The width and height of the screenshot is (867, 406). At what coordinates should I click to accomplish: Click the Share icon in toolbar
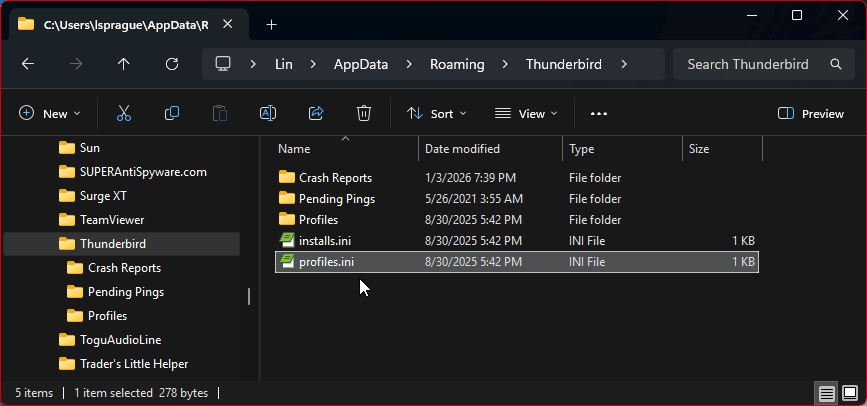(x=316, y=114)
